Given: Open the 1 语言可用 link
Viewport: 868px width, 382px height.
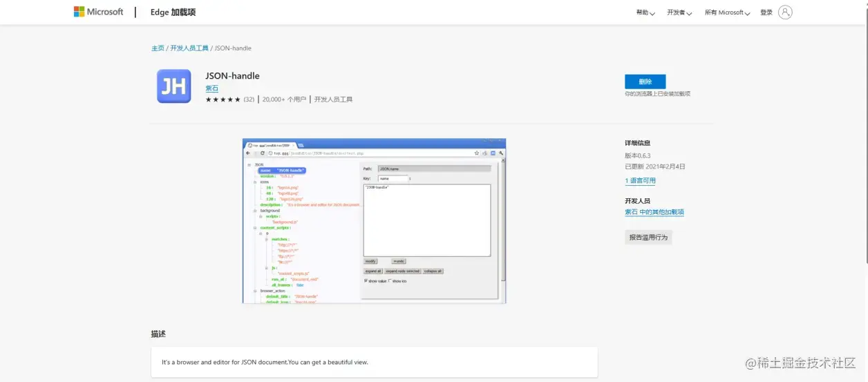Looking at the screenshot, I should tap(641, 181).
